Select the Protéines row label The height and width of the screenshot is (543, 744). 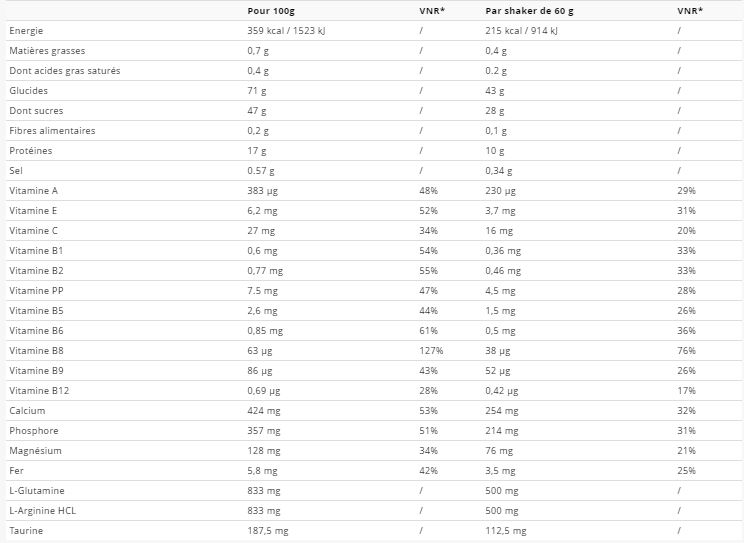pyautogui.click(x=30, y=150)
